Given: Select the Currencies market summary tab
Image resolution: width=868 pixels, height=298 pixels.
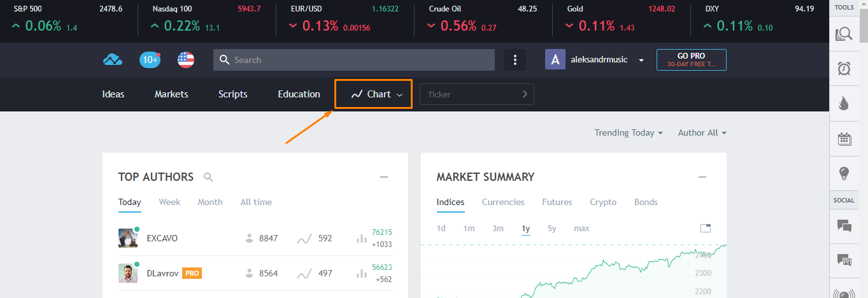Looking at the screenshot, I should 503,202.
